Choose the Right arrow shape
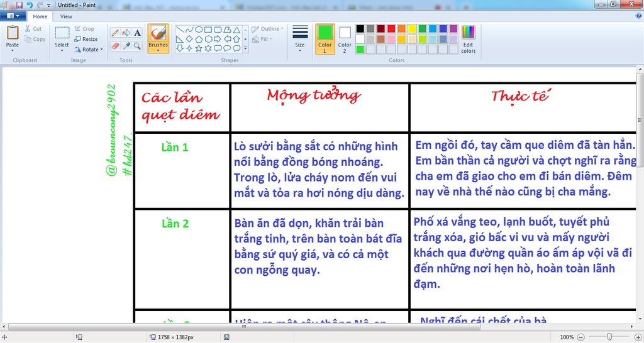The height and width of the screenshot is (343, 644). tap(217, 39)
